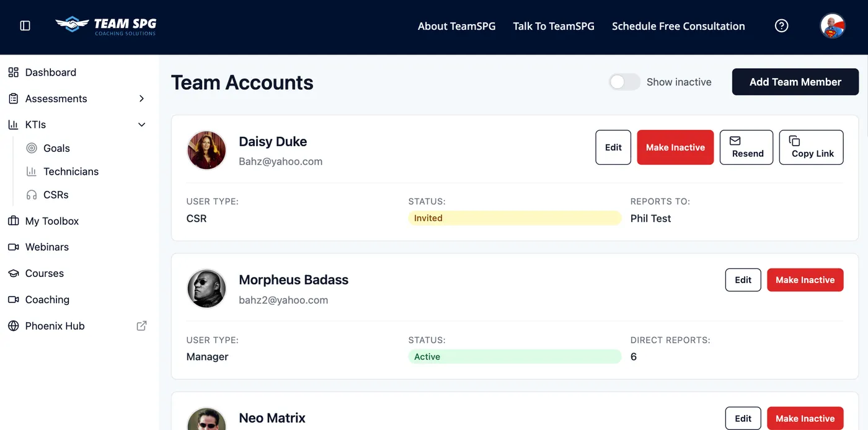The width and height of the screenshot is (868, 430).
Task: Expand the Assessments submenu chevron
Action: [x=141, y=99]
